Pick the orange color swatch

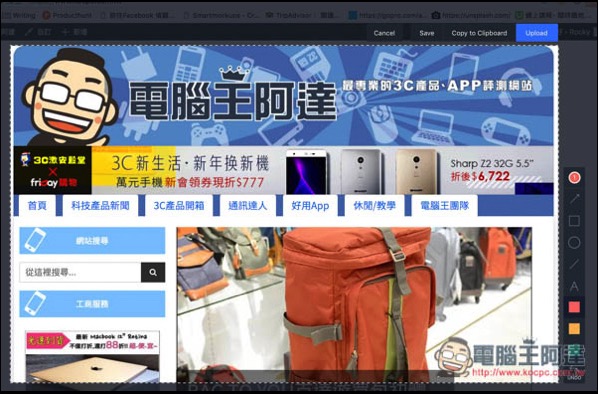click(x=574, y=328)
